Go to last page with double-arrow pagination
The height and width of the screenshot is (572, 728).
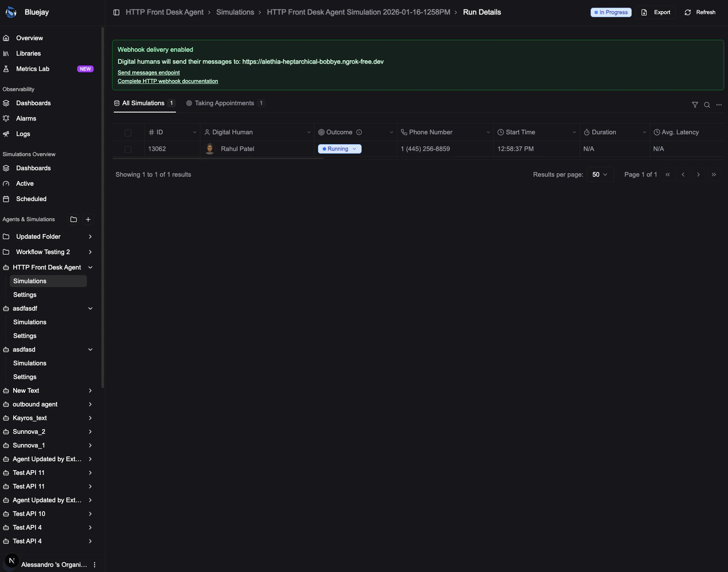click(x=713, y=175)
